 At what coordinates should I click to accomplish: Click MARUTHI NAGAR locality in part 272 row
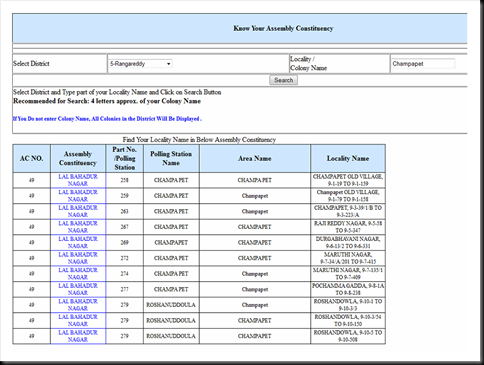(348, 258)
